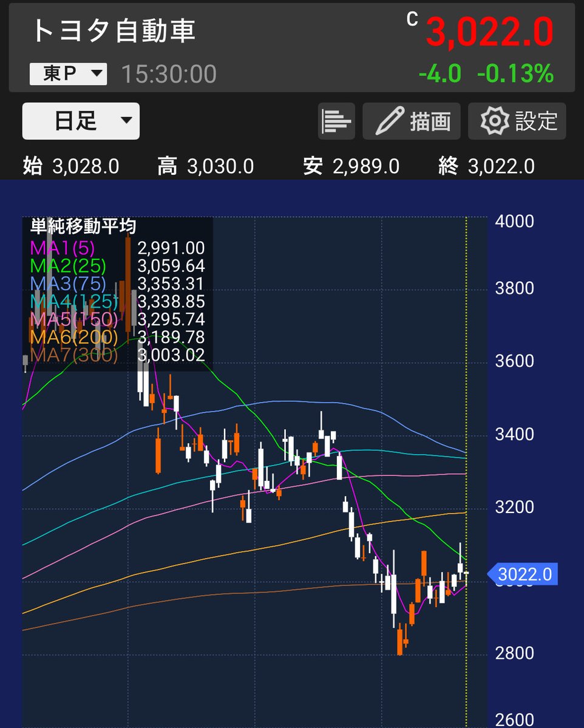Click the 4000 price axis label

pos(514,222)
